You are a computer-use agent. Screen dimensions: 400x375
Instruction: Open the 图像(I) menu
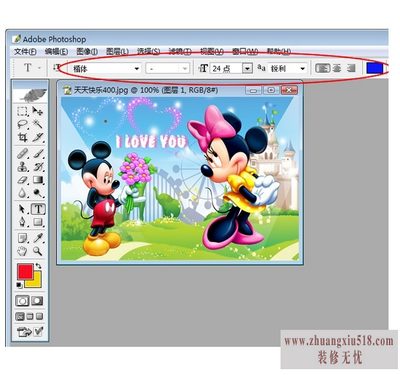87,51
